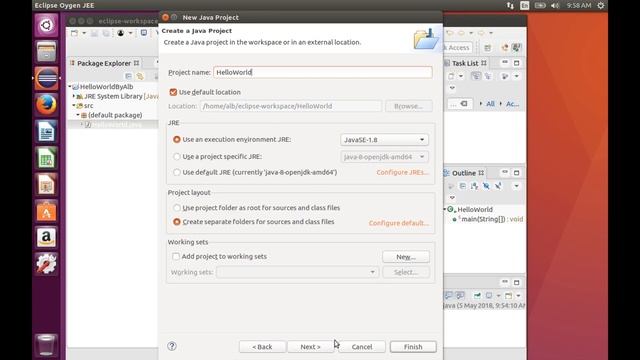Open LibreOffice Impress from the launcher
This screenshot has height=360, width=640.
[x=46, y=184]
